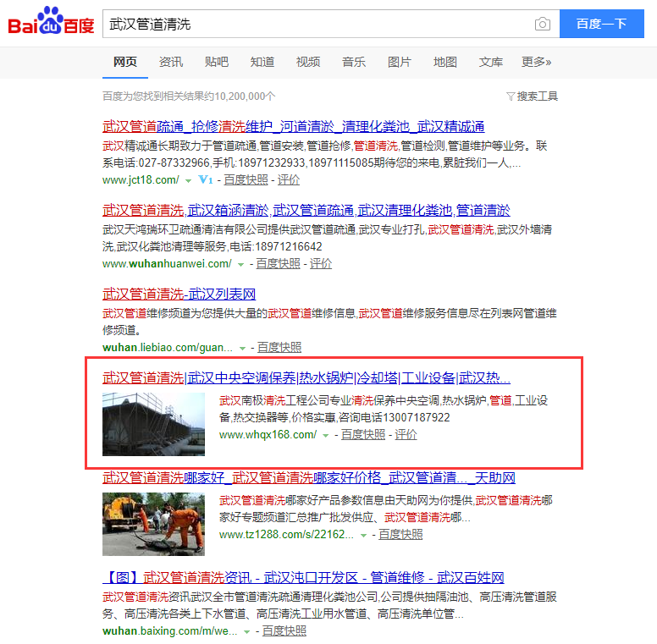
Task: Click the 百度一下 search button
Action: (602, 24)
